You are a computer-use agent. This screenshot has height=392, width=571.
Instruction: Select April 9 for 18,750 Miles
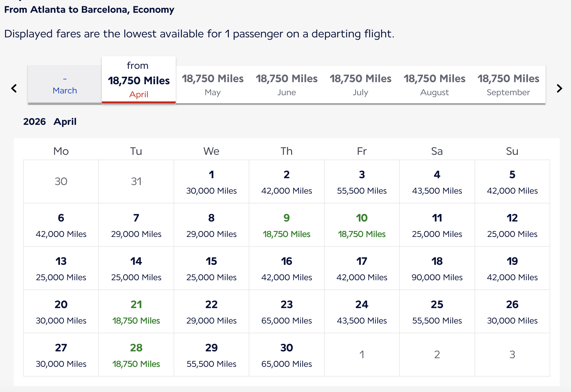click(x=286, y=225)
